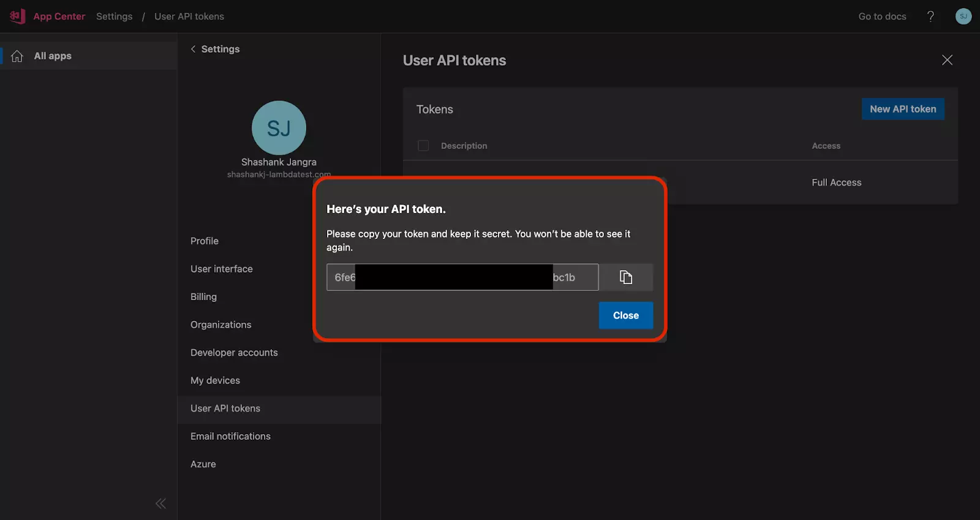
Task: Open the Profile settings section
Action: pos(205,241)
